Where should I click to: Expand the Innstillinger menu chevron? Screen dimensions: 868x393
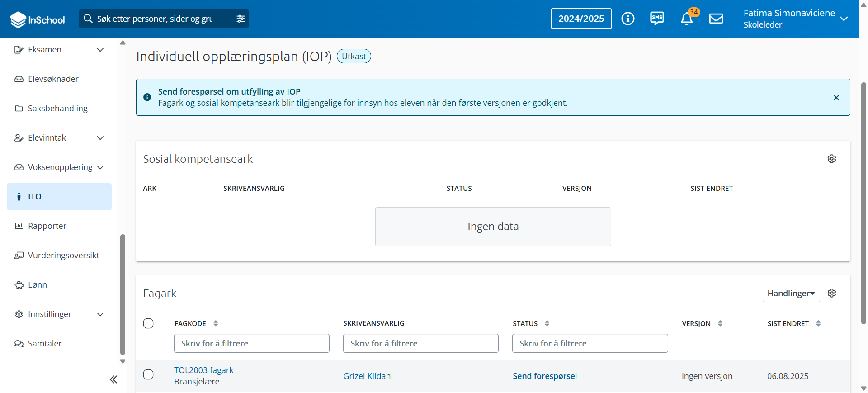coord(100,314)
